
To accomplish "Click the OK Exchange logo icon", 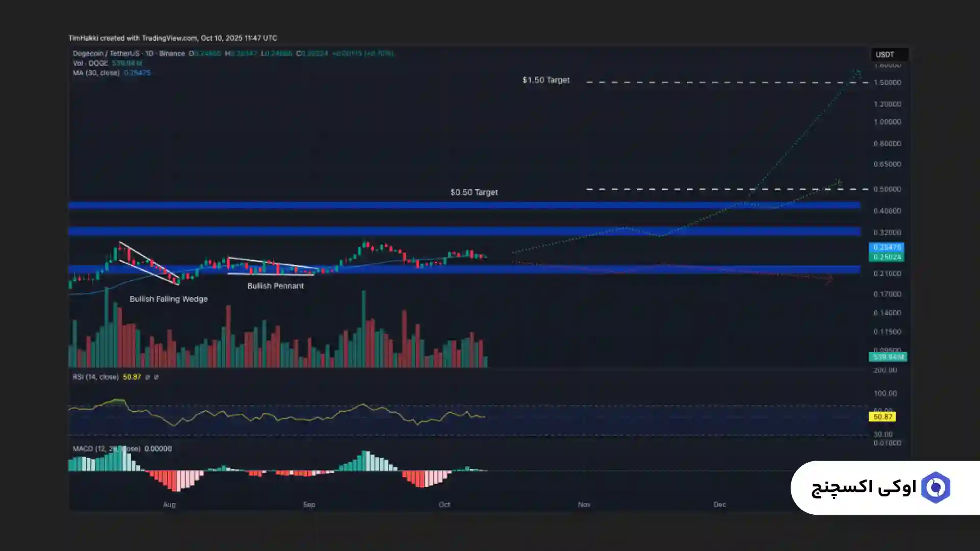I will (x=935, y=488).
